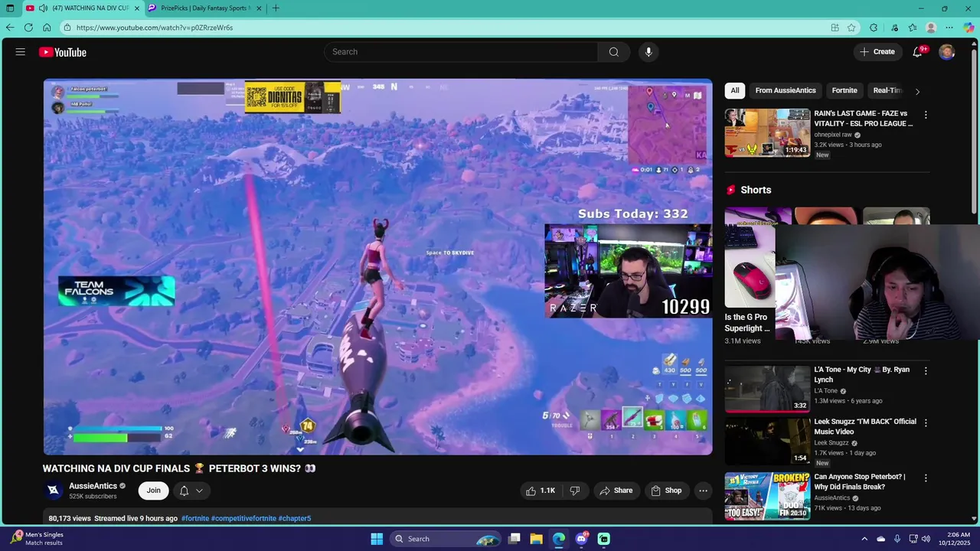This screenshot has width=980, height=551.
Task: Click the YouTube search input field
Action: [x=461, y=52]
